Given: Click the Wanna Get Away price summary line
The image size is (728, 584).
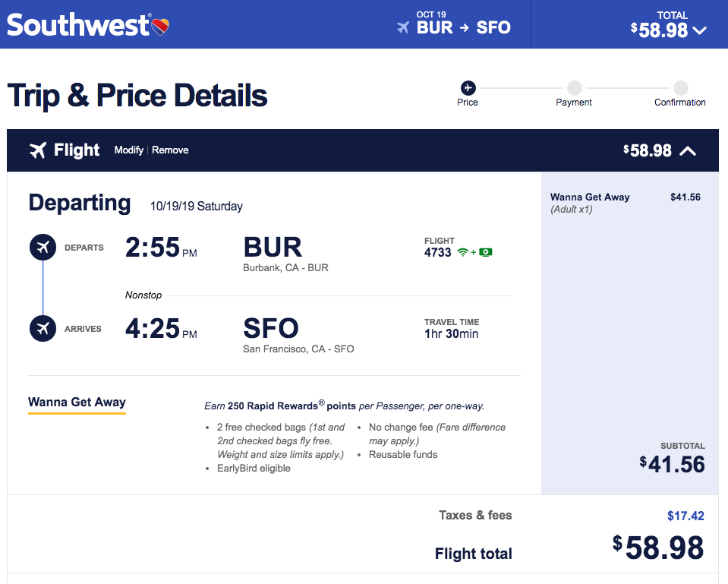Looking at the screenshot, I should 591,197.
